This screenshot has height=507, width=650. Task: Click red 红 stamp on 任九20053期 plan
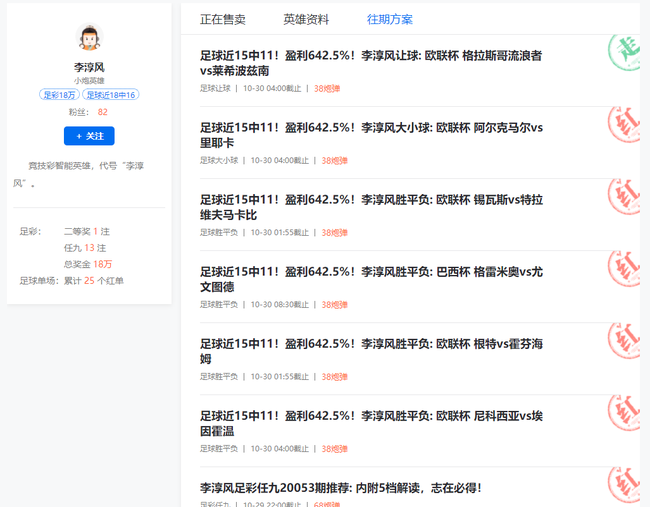click(624, 485)
